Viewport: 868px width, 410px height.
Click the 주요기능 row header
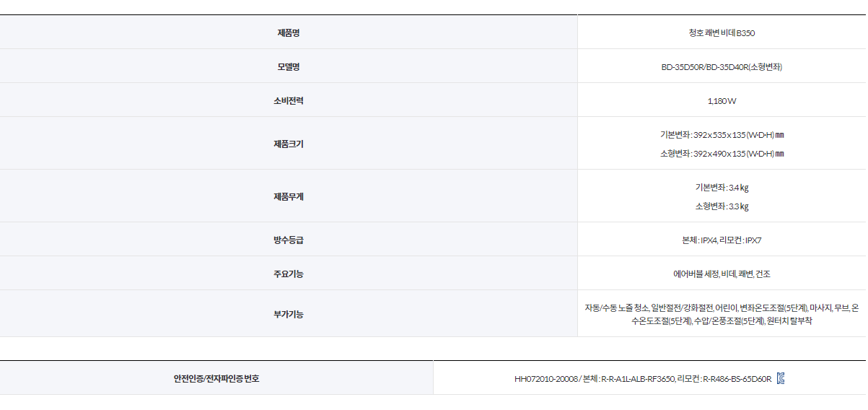(289, 274)
